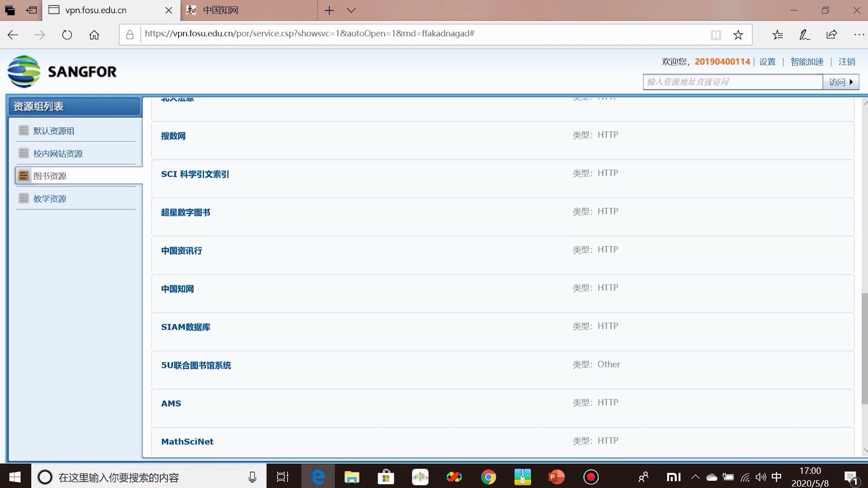Image resolution: width=868 pixels, height=488 pixels.
Task: Click the taskbar clock 17:00
Action: [x=810, y=471]
